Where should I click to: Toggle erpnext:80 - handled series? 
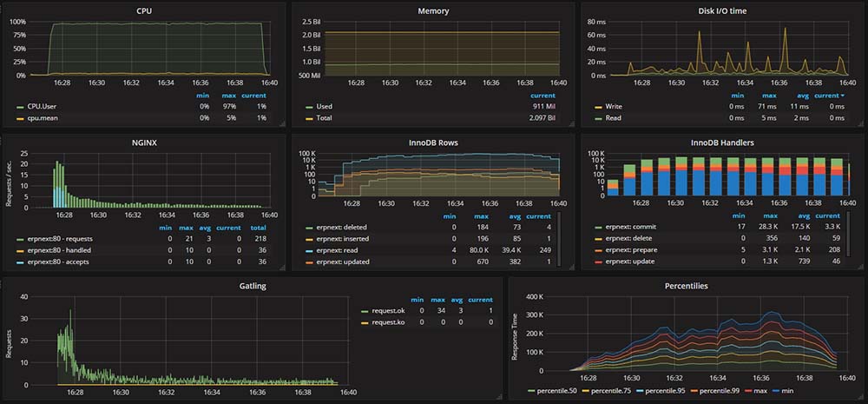coord(59,250)
